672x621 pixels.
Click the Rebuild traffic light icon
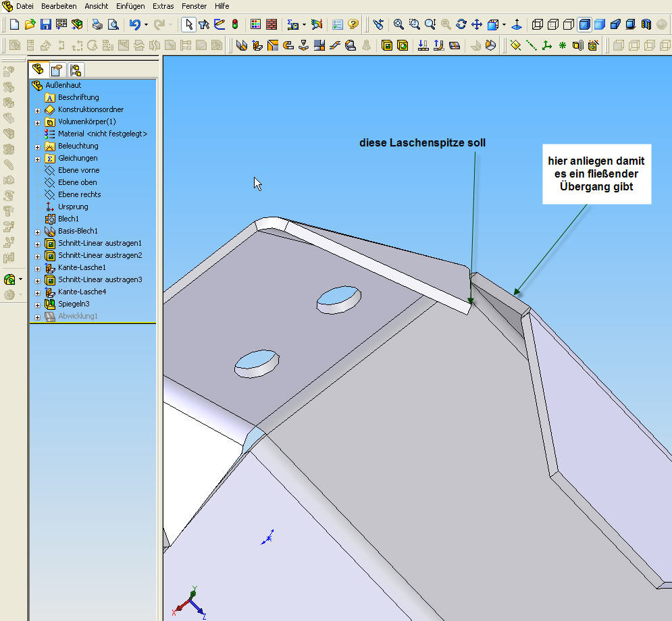tap(235, 25)
